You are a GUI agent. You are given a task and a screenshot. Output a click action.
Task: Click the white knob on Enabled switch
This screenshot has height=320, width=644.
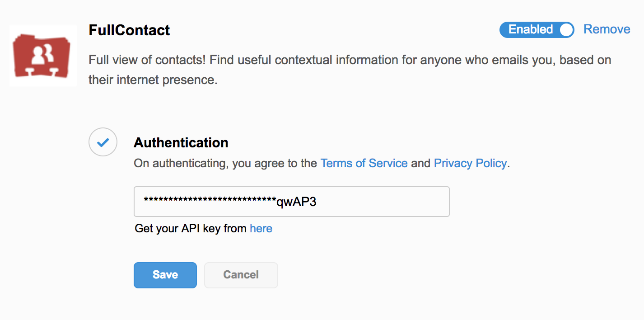tap(566, 30)
